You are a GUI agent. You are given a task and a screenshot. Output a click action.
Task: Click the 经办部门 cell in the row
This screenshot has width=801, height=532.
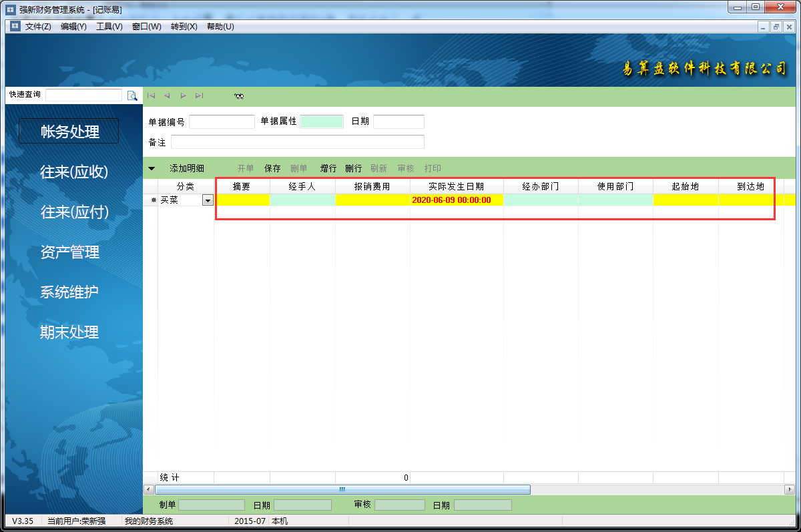tap(541, 200)
